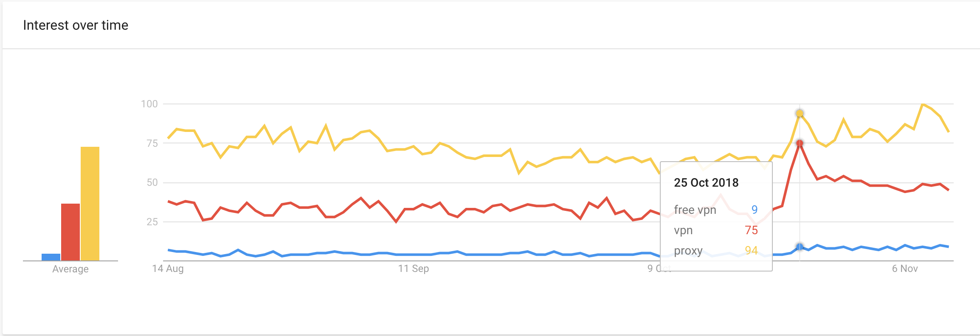Viewport: 980px width, 336px height.
Task: Click "proxy" in the tooltip
Action: coord(688,251)
